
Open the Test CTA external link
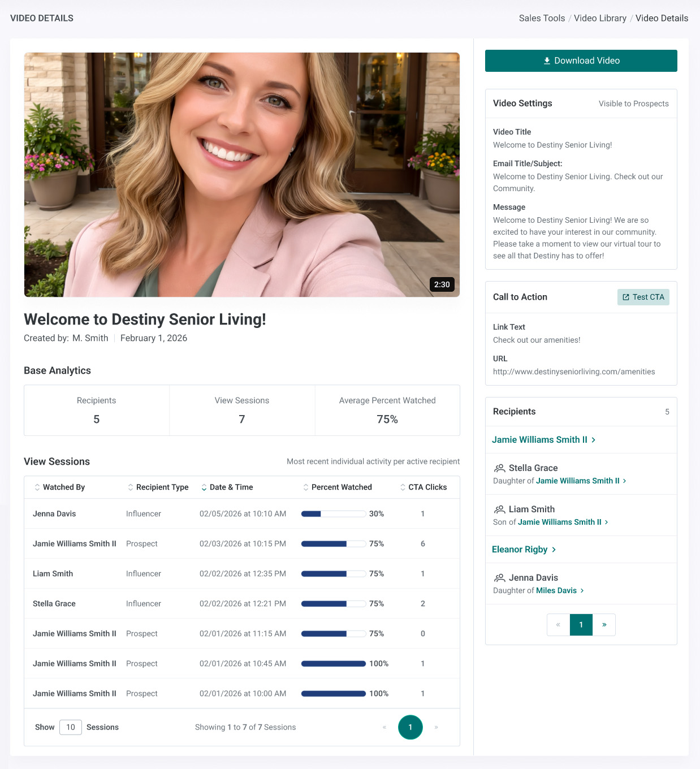643,297
